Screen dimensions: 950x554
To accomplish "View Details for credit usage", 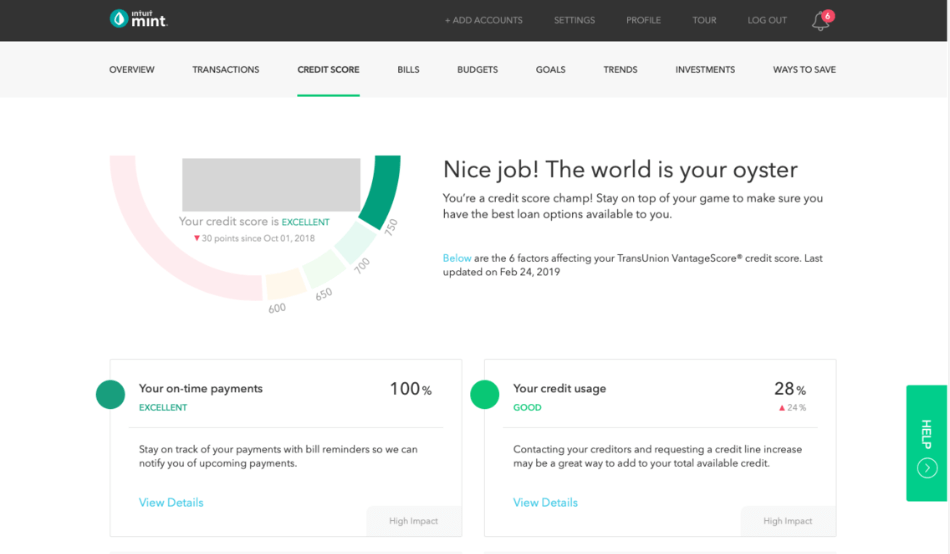I will pos(545,502).
